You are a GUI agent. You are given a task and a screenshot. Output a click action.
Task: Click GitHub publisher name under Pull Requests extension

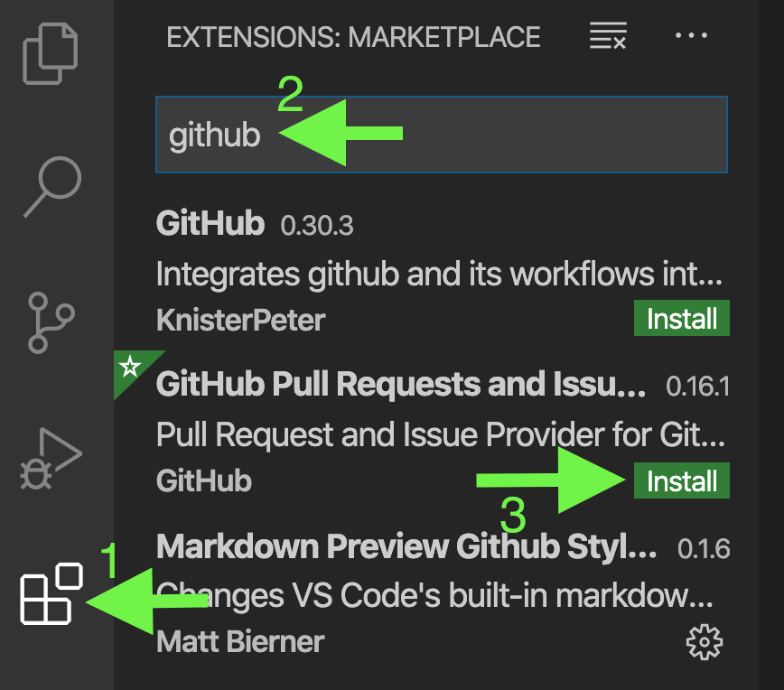coord(204,480)
